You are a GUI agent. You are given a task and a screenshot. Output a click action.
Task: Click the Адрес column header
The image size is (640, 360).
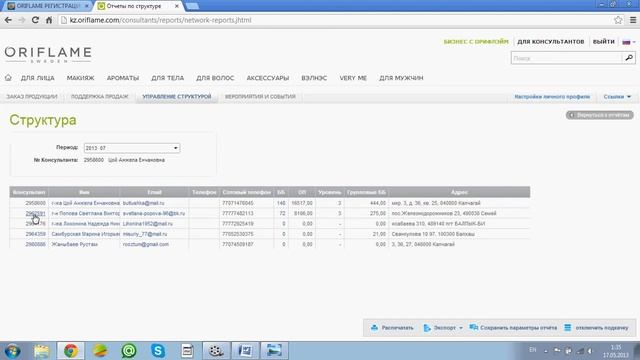click(459, 192)
